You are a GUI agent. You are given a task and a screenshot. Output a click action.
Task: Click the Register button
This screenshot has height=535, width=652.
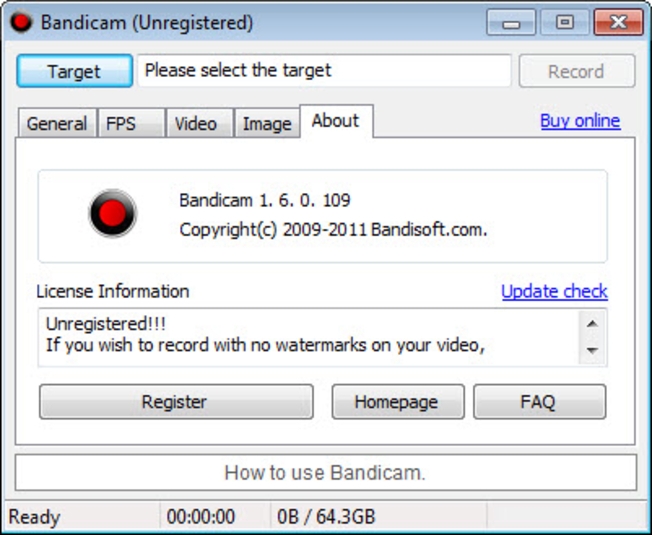click(175, 402)
